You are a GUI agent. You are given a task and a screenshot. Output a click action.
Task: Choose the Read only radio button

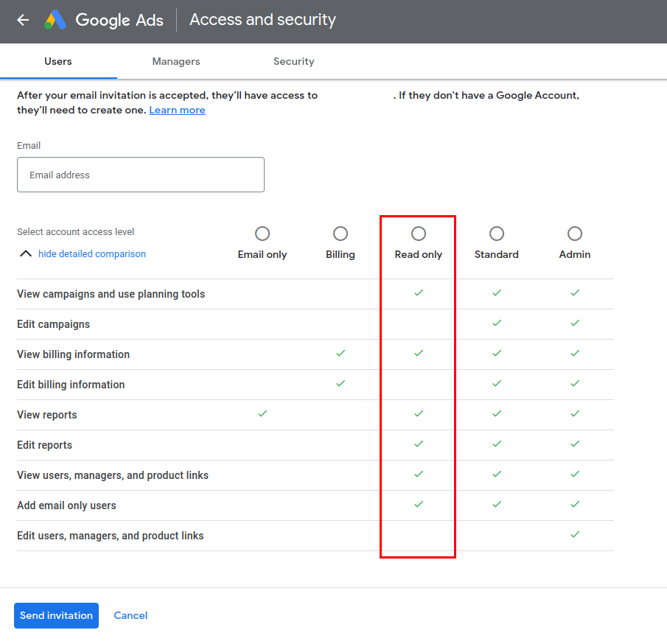pyautogui.click(x=419, y=234)
